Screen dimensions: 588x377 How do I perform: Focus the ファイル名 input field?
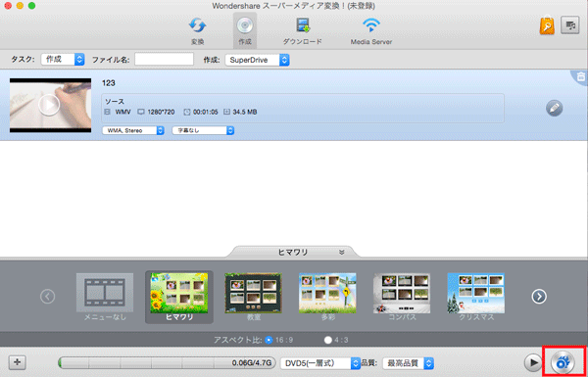[x=165, y=59]
